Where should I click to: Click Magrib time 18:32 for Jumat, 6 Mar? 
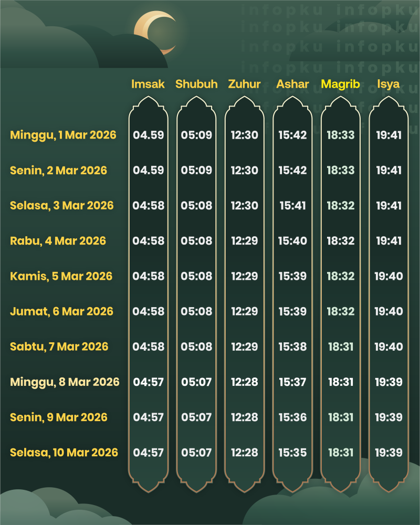click(341, 311)
